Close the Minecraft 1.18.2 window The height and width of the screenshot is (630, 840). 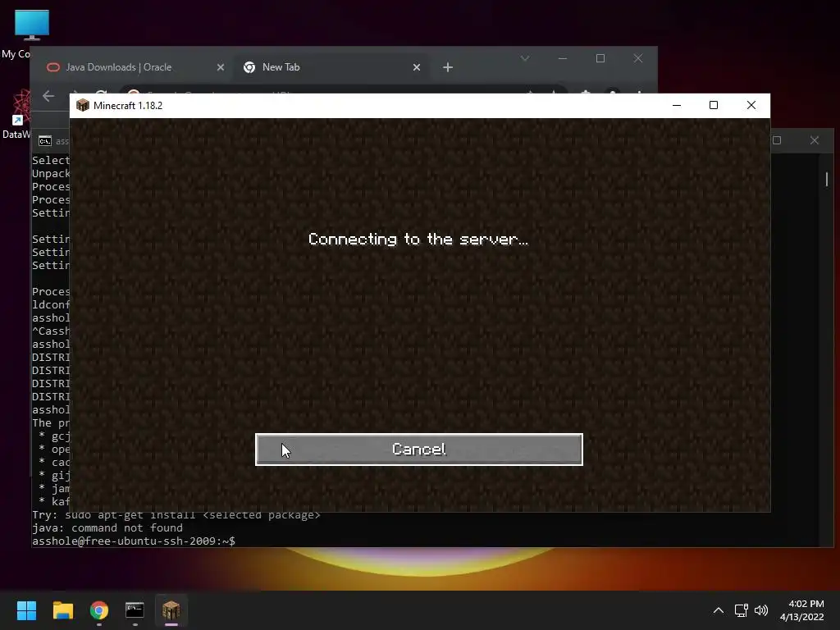pos(751,106)
